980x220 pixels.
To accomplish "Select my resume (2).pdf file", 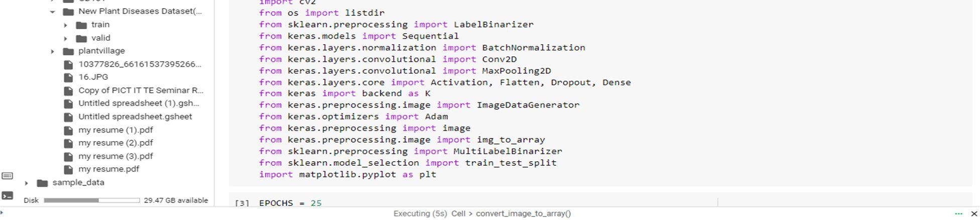I will point(115,143).
